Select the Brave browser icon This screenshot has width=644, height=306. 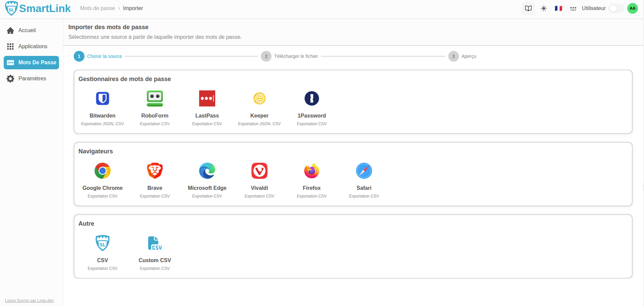(155, 171)
